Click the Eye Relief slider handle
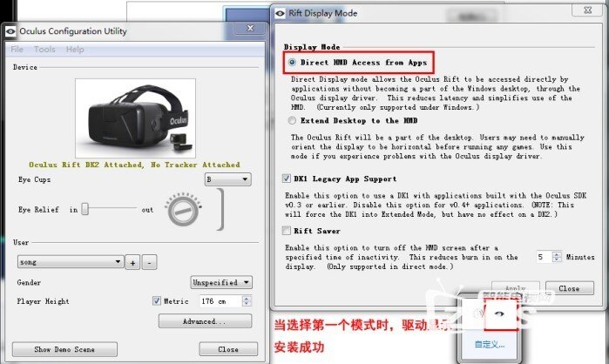609x364 pixels. pos(85,210)
